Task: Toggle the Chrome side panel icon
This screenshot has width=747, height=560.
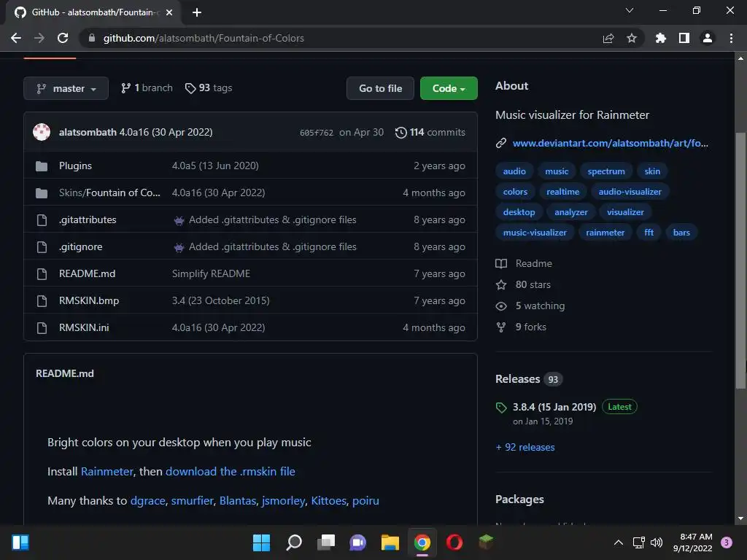Action: pyautogui.click(x=684, y=38)
